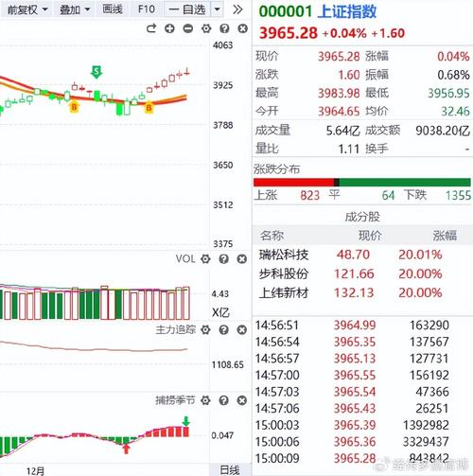Close the 捕捞季节 indicator panel
The image size is (473, 476).
(242, 400)
